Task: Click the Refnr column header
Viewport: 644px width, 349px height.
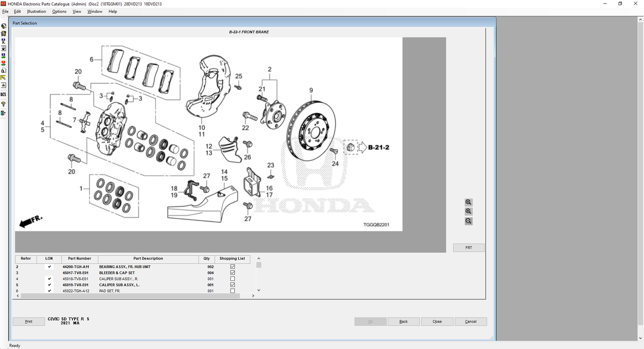Action: tap(26, 259)
